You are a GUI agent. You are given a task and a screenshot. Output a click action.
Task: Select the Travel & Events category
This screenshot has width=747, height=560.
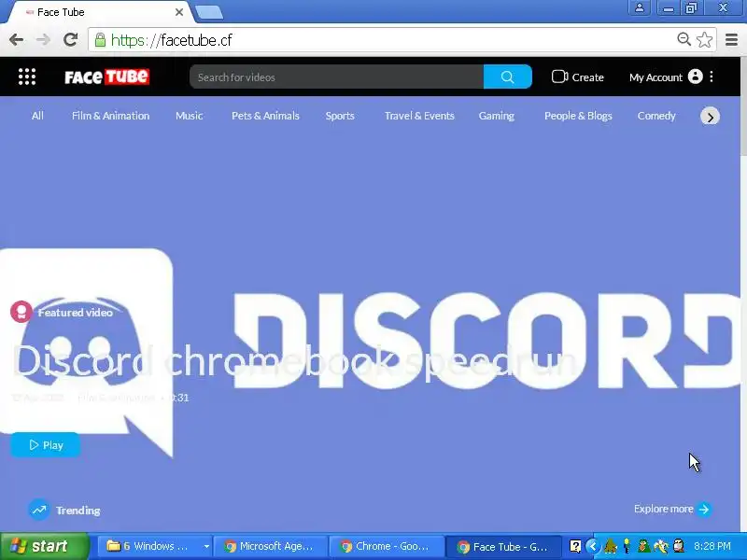419,116
